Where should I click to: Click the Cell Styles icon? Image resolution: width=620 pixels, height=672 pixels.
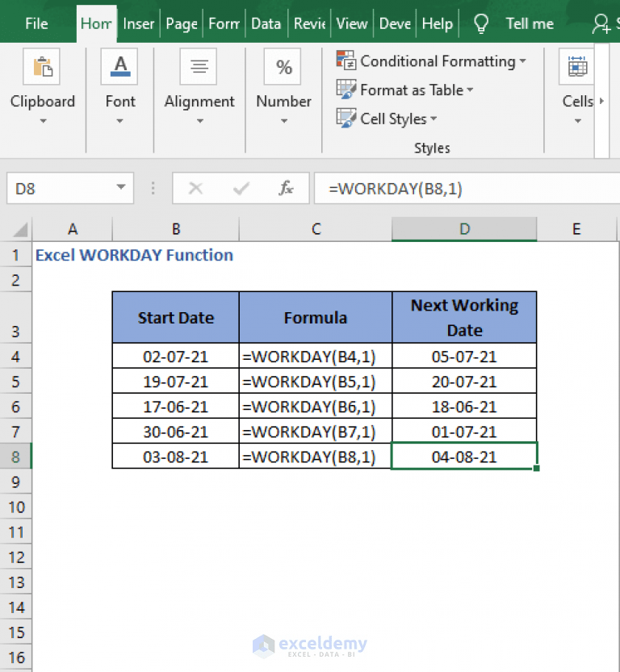click(x=346, y=119)
